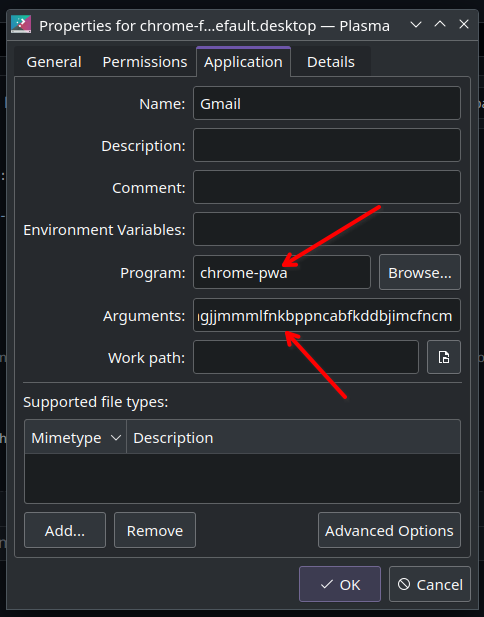Switch to the General tab

point(54,62)
